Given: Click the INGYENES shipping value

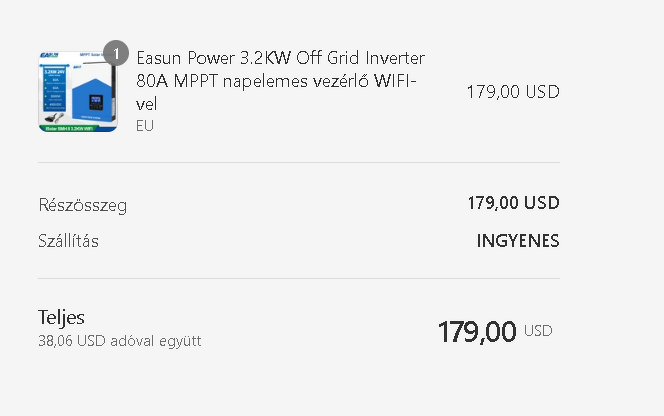Looking at the screenshot, I should tap(518, 241).
